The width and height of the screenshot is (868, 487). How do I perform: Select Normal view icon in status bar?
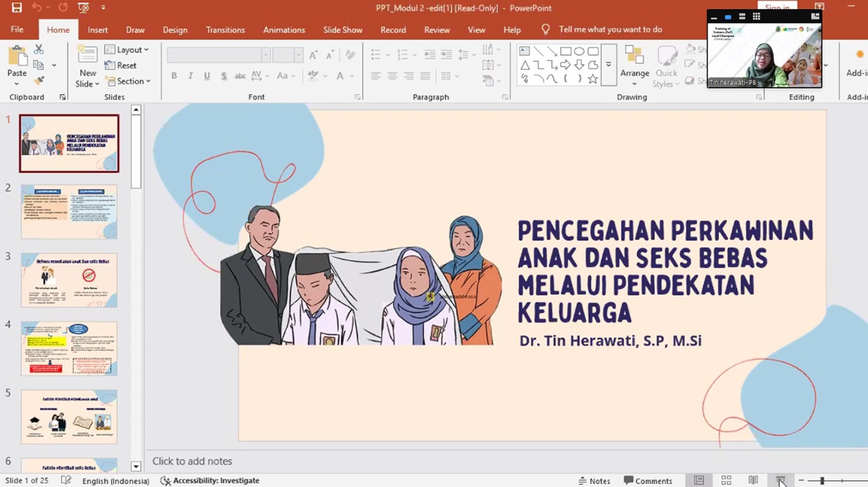pyautogui.click(x=699, y=480)
